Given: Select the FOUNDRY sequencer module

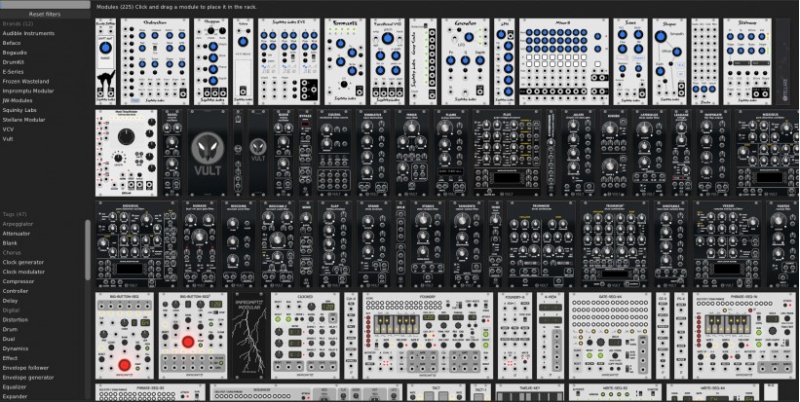Looking at the screenshot, I should (428, 336).
